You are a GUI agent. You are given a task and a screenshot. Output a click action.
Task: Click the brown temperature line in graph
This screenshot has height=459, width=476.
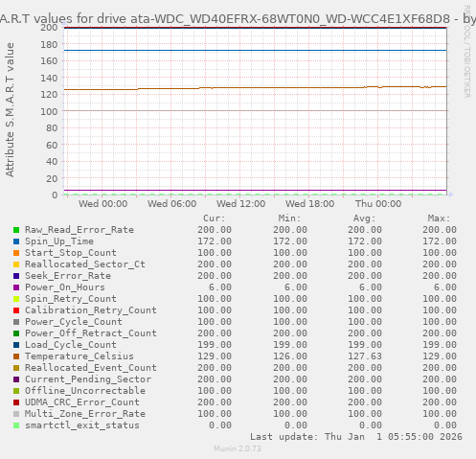pos(256,87)
